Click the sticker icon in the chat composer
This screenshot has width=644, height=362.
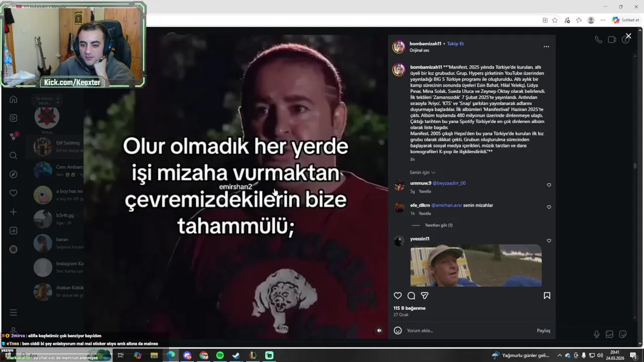pos(622,334)
